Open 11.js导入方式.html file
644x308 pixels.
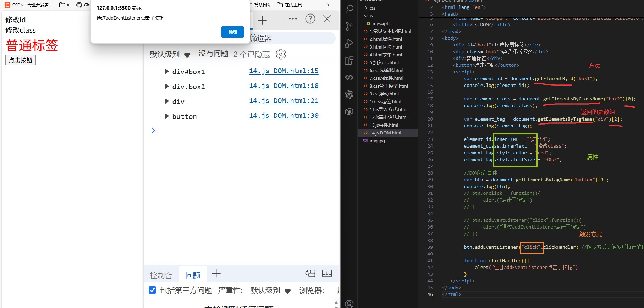click(388, 109)
